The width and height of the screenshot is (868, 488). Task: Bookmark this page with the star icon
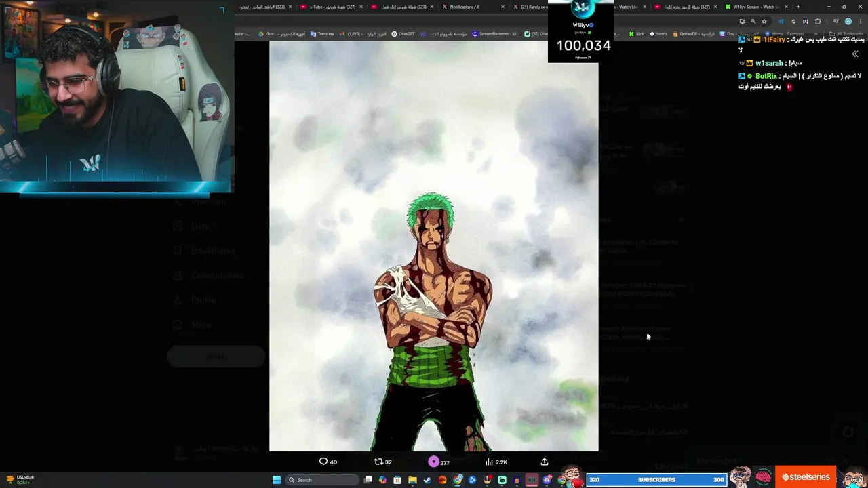coord(764,22)
